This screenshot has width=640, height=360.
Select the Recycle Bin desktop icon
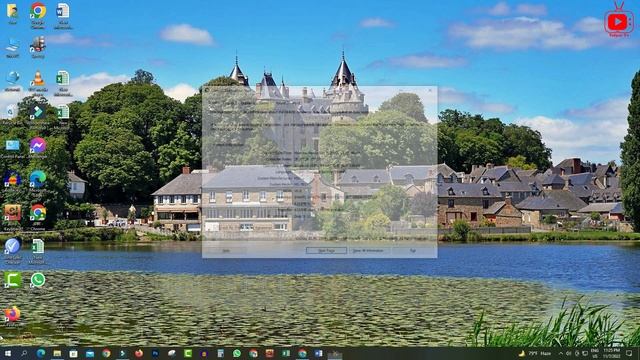click(x=12, y=114)
